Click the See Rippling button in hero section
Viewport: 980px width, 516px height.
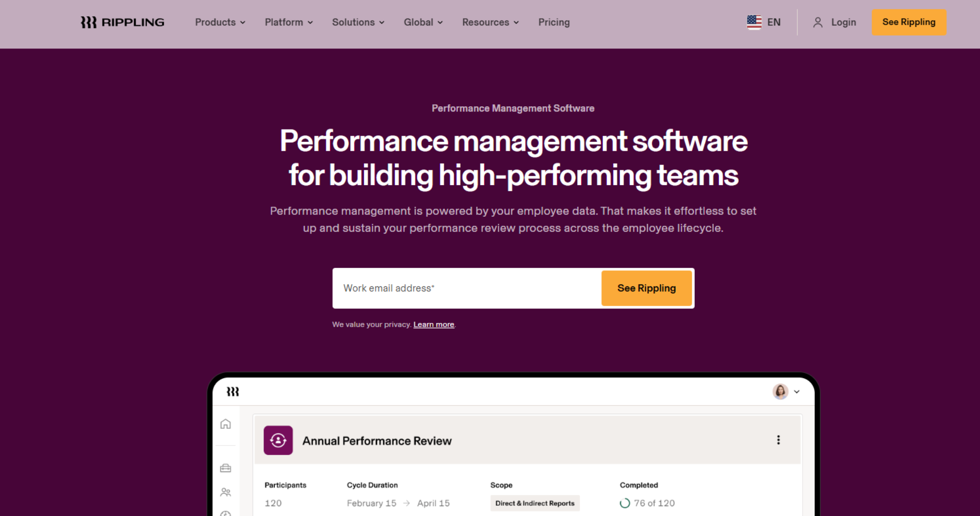point(646,288)
